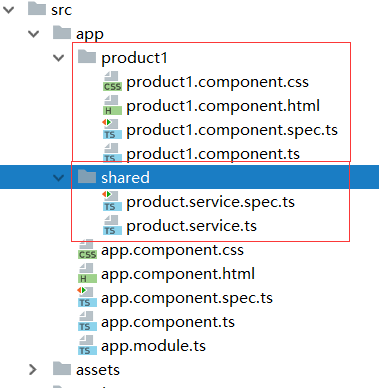Click the TS icon of app.module.ts

87,345
